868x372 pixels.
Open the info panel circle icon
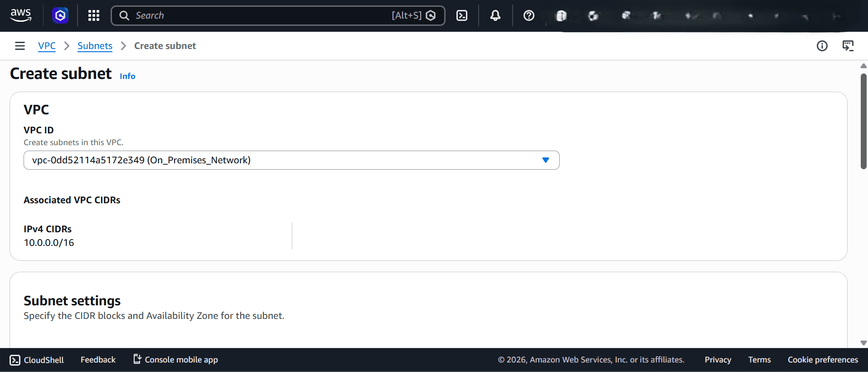pos(822,46)
